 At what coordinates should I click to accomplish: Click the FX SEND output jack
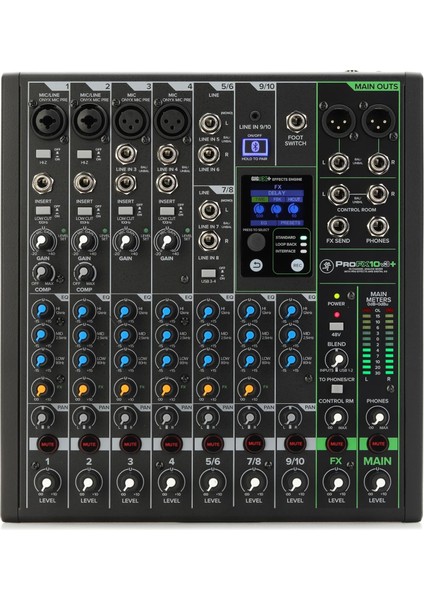pyautogui.click(x=338, y=227)
